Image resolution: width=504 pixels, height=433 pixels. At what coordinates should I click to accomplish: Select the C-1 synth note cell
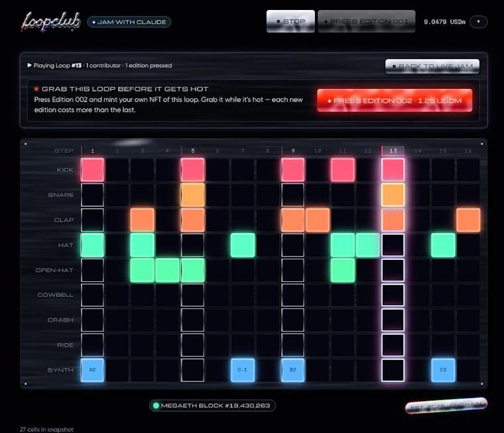point(243,370)
